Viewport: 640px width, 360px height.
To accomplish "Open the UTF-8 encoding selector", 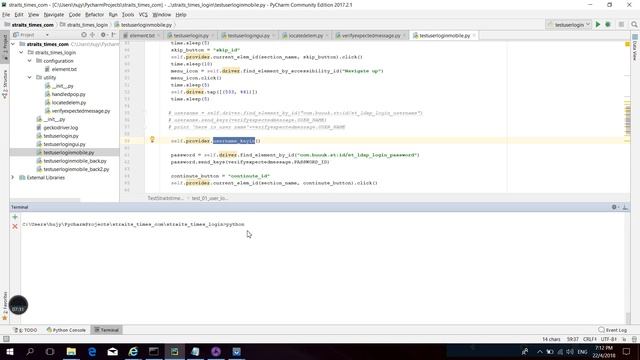I will click(x=609, y=339).
